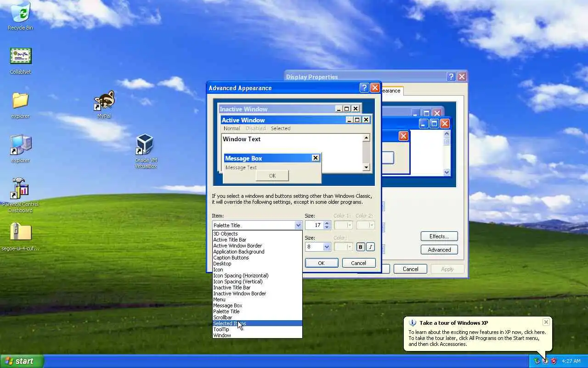Pick Selected Items in the Item list
588x368 pixels.
pyautogui.click(x=257, y=323)
